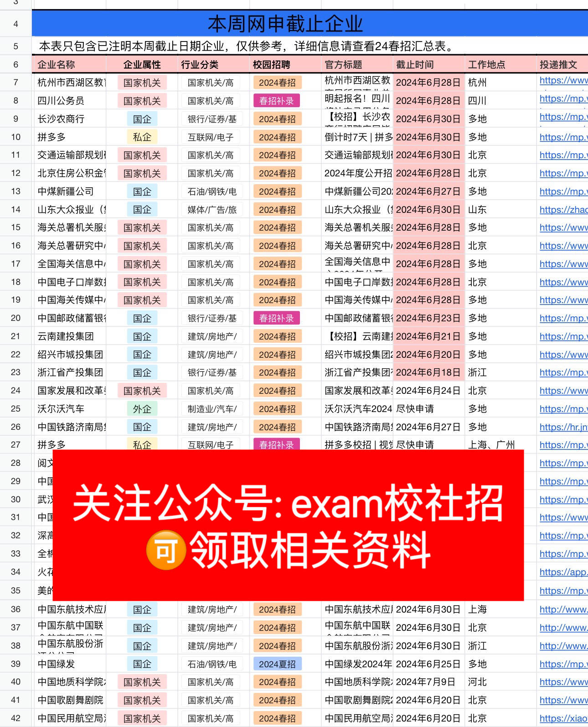This screenshot has width=588, height=727.
Task: Select the 官方标题 column header cell
Action: [357, 64]
